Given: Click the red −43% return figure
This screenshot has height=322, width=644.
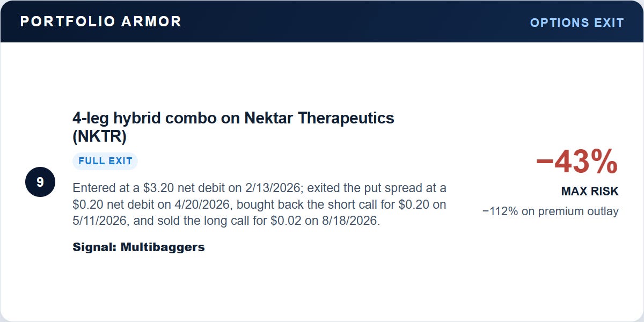Looking at the screenshot, I should click(577, 162).
